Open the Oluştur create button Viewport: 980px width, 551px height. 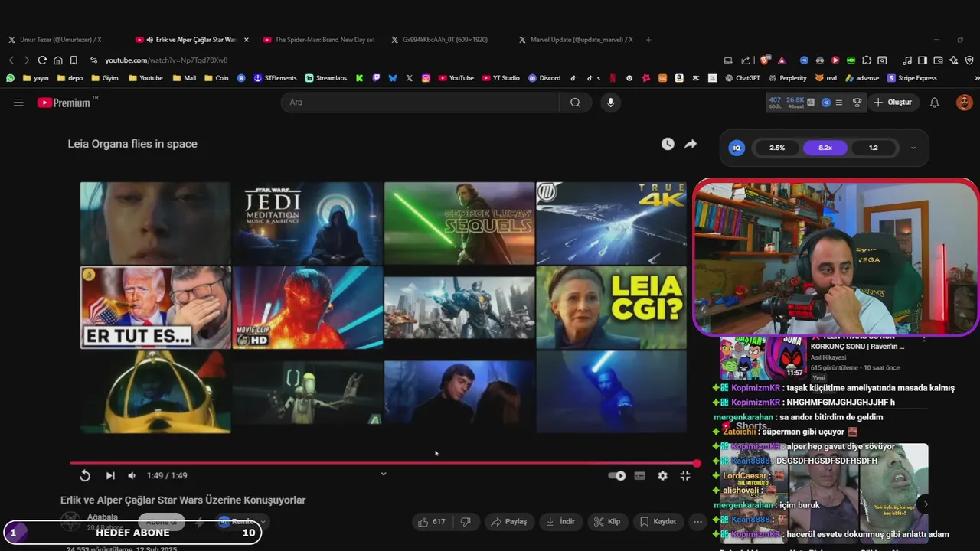(x=893, y=103)
